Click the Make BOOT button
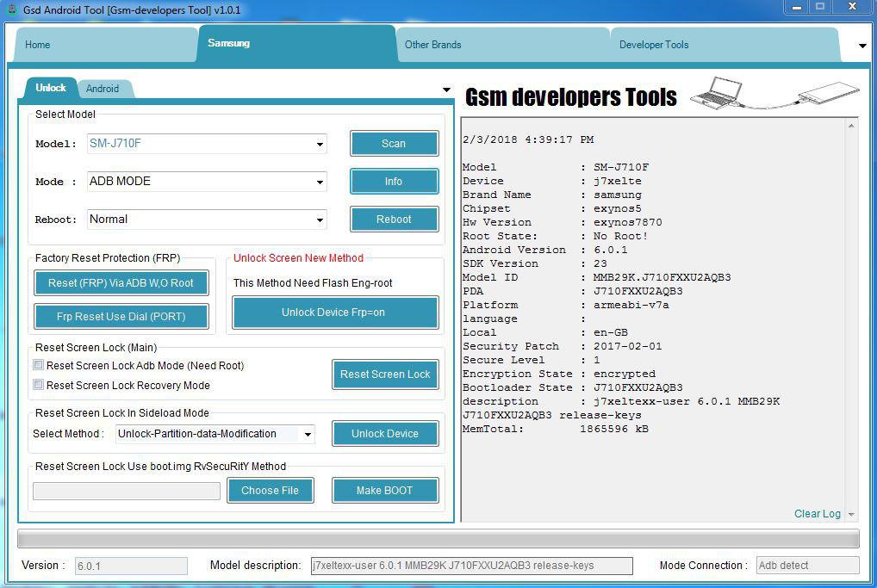 (385, 491)
